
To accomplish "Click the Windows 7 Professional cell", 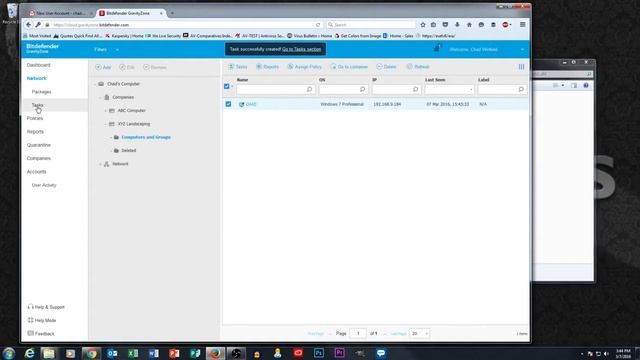I will point(342,104).
